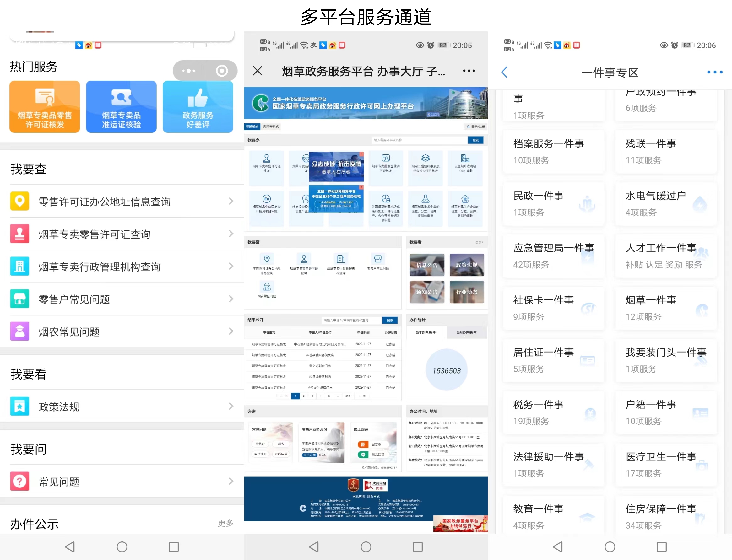Open 应急管理局一件事 card
Viewport: 732px width, 560px height.
pyautogui.click(x=554, y=256)
